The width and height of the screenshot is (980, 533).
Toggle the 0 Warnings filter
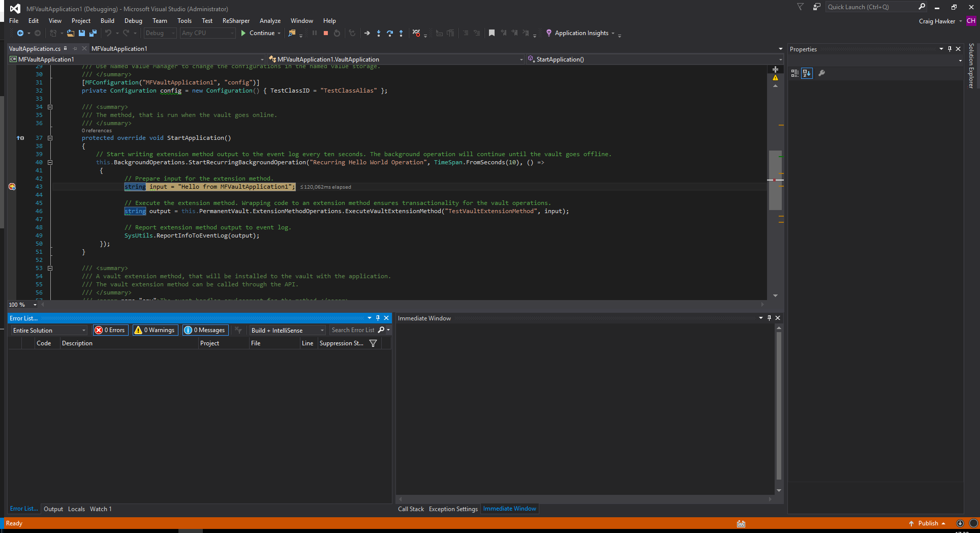click(x=155, y=330)
